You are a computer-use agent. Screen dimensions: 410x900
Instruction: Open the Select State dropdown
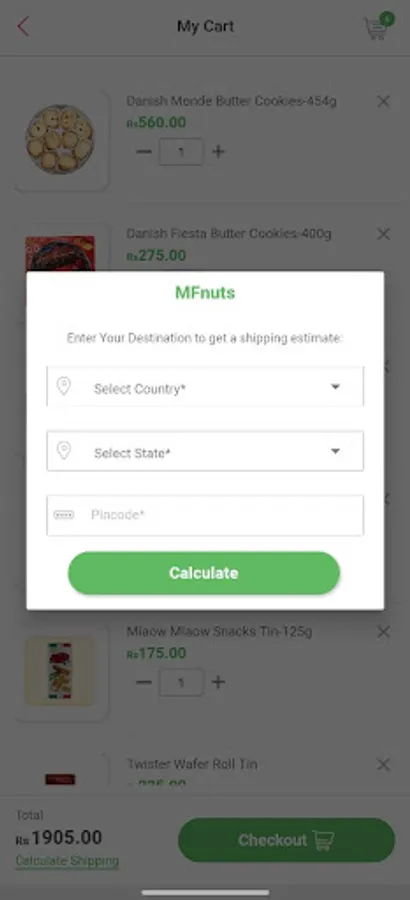(x=205, y=451)
